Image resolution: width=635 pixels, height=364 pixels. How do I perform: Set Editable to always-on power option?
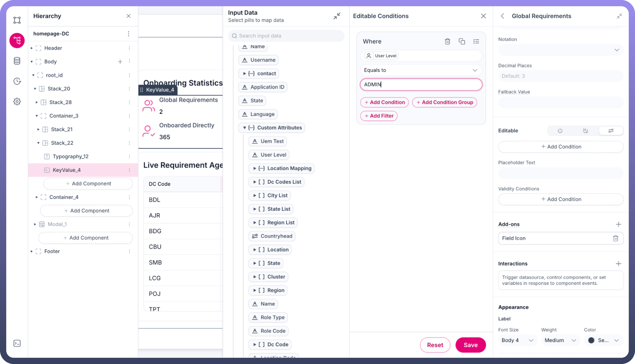point(560,130)
